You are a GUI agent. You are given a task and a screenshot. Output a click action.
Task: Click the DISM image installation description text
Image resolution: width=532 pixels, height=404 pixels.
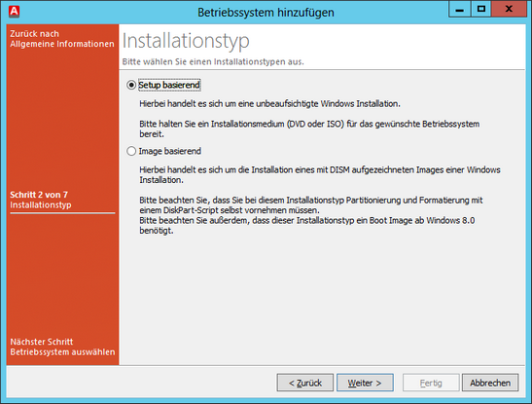click(320, 174)
